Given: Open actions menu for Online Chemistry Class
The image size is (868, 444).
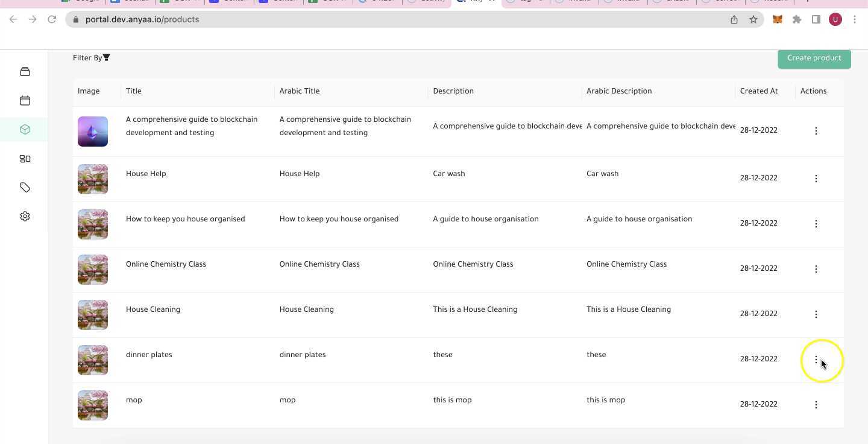Looking at the screenshot, I should click(x=816, y=268).
